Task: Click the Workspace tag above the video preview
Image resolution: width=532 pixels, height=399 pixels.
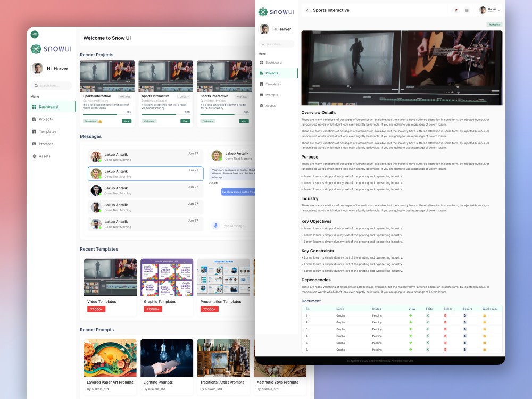Action: [494, 24]
